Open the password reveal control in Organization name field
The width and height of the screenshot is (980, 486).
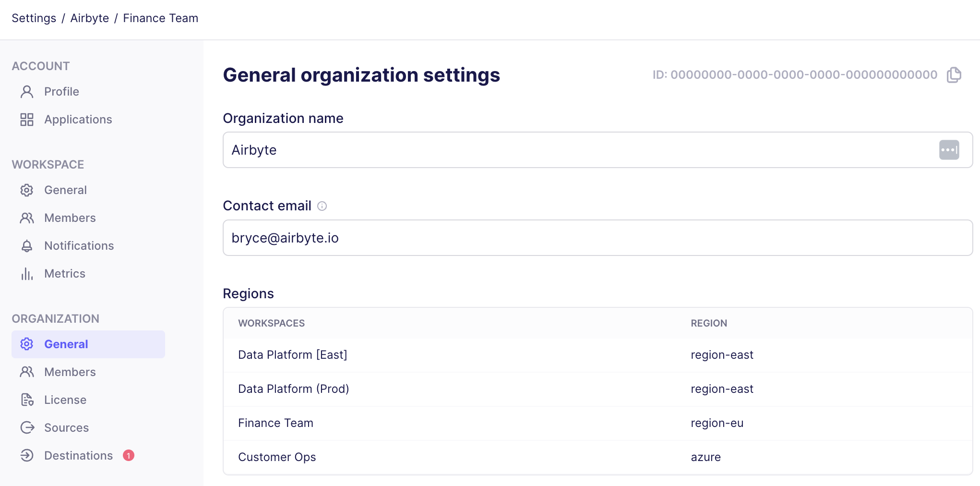coord(949,150)
